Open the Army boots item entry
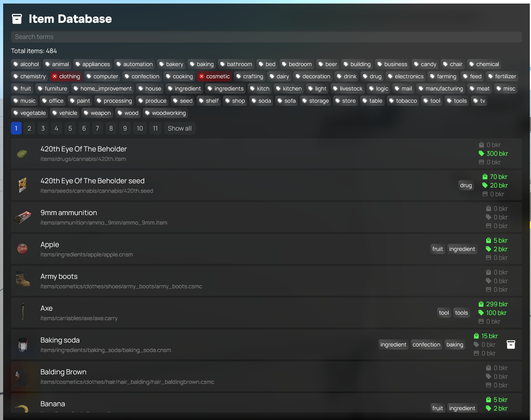 click(266, 281)
